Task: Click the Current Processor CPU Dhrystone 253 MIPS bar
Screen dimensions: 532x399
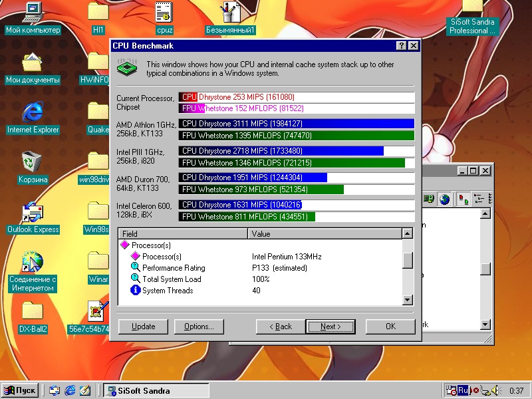Action: (x=297, y=97)
